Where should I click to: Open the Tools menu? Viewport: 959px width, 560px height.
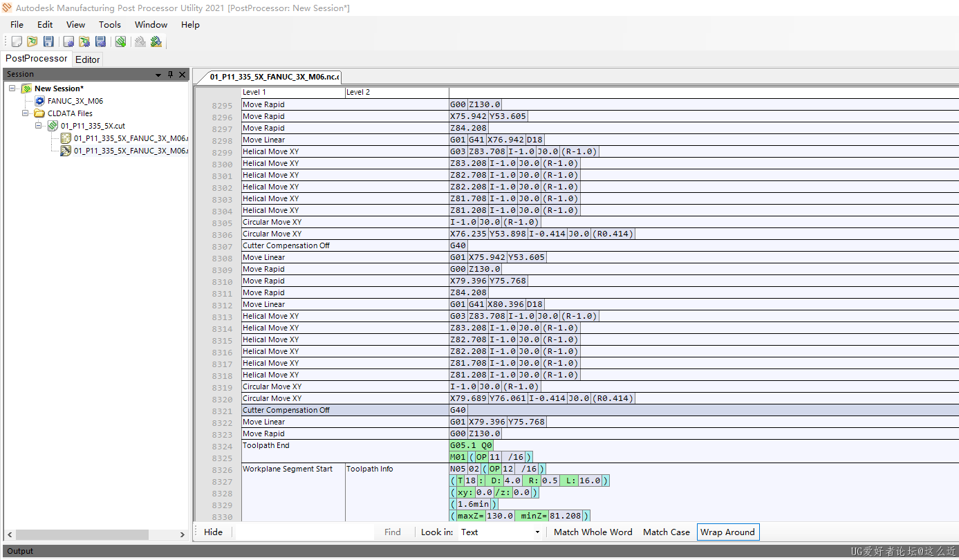(110, 24)
